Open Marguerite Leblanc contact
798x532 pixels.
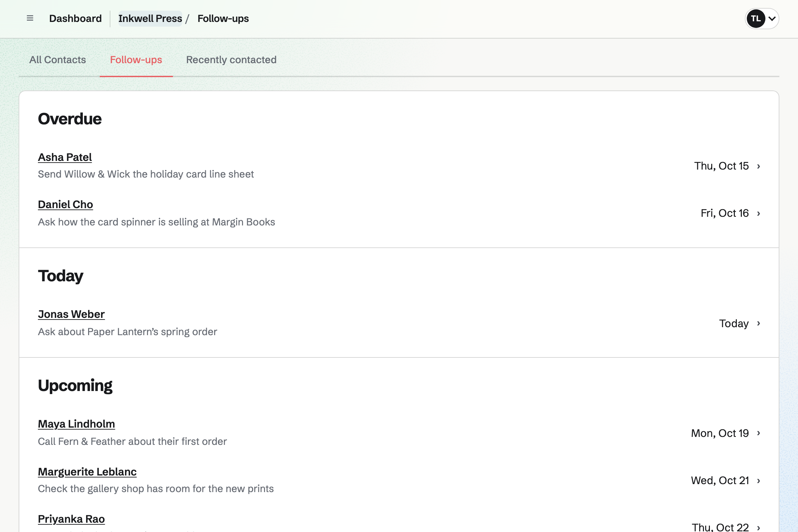pyautogui.click(x=87, y=471)
